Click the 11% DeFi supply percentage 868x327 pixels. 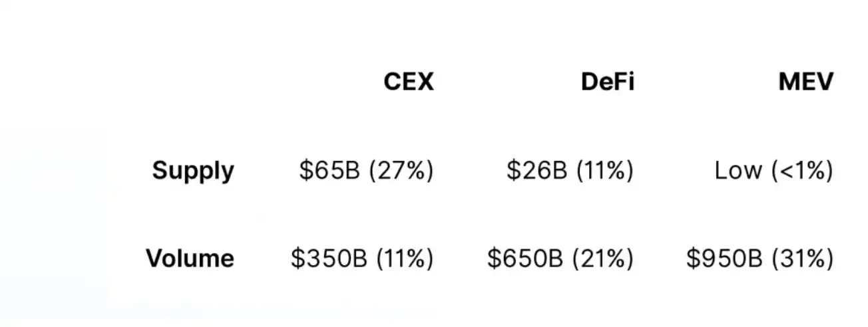(x=604, y=171)
